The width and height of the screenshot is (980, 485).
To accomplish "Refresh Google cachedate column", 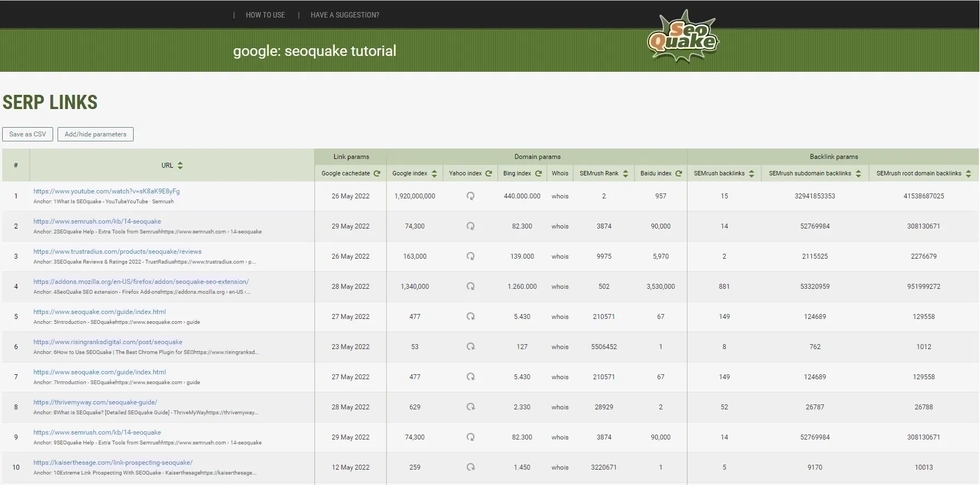I will coord(377,173).
